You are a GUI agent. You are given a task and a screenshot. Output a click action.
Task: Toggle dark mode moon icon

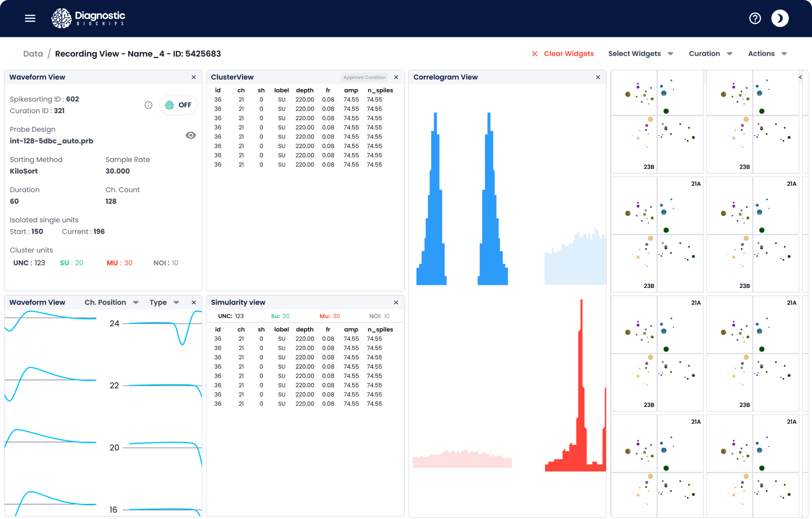[x=780, y=18]
